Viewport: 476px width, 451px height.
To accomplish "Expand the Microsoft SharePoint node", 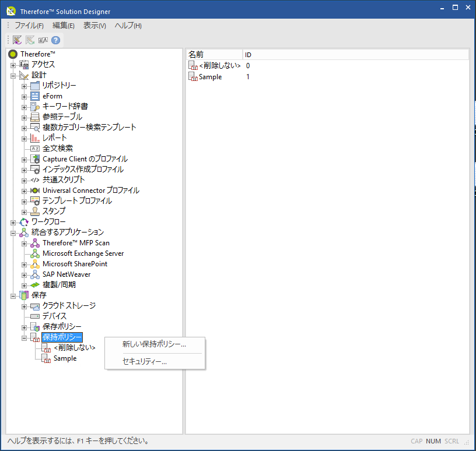I will point(24,265).
